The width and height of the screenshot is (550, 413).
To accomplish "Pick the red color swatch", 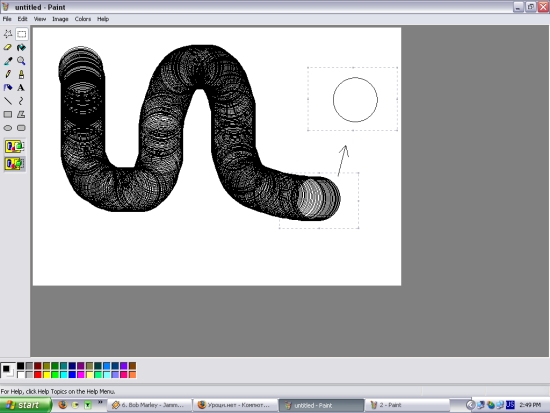I will pyautogui.click(x=38, y=375).
